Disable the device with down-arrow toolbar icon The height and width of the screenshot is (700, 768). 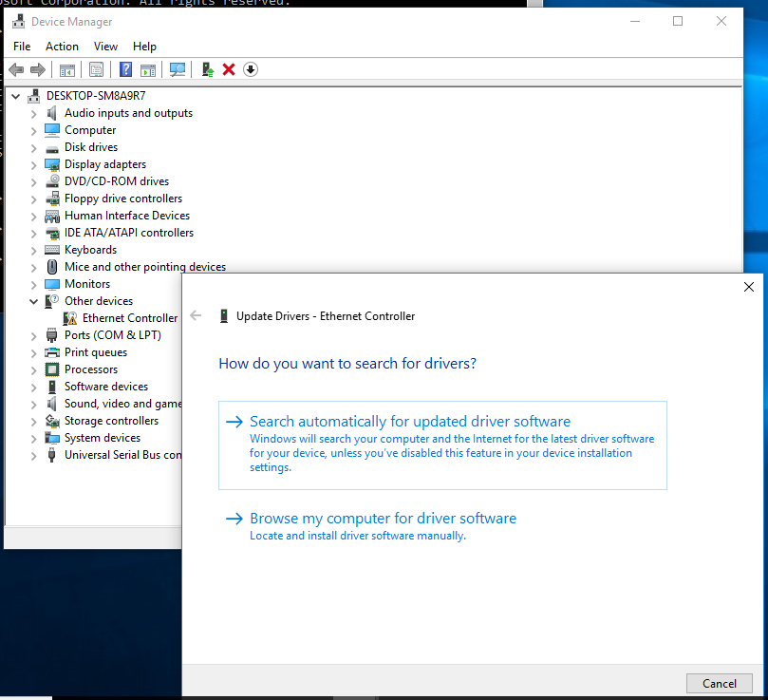250,69
